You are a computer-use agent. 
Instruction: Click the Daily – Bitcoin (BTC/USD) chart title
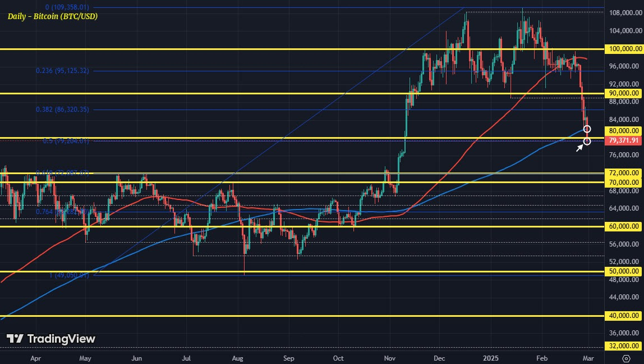click(x=53, y=16)
